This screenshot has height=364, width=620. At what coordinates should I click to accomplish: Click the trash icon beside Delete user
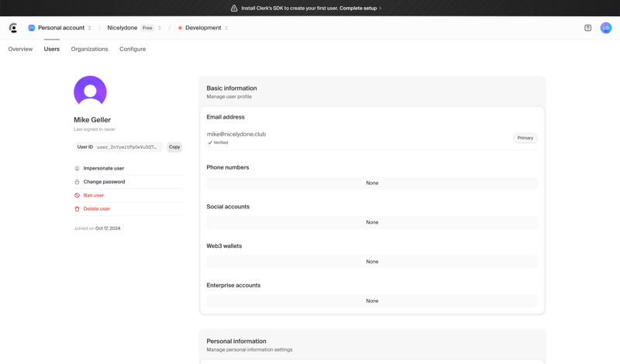tap(77, 208)
